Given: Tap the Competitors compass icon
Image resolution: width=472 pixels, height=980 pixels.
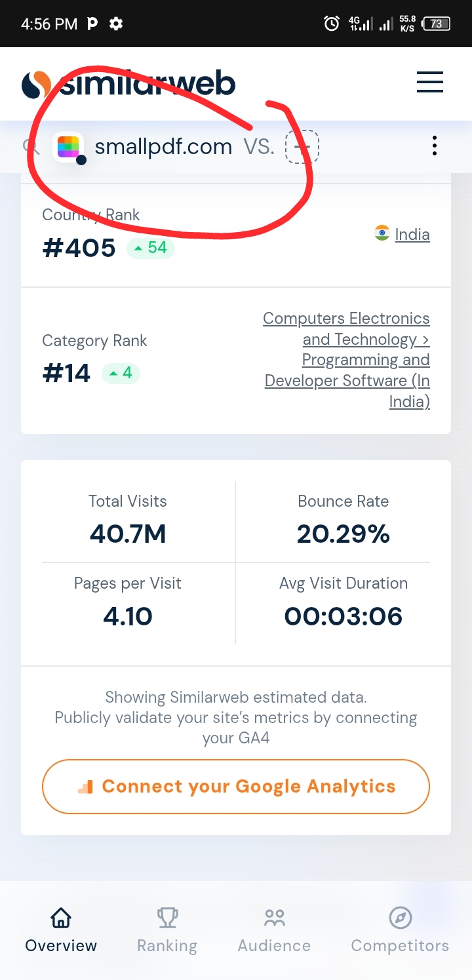Looking at the screenshot, I should pos(400,918).
